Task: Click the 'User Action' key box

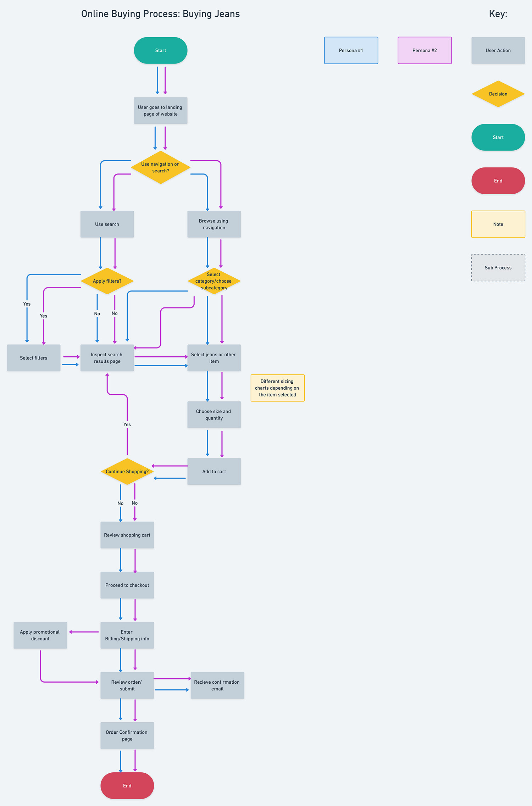Action: (498, 50)
